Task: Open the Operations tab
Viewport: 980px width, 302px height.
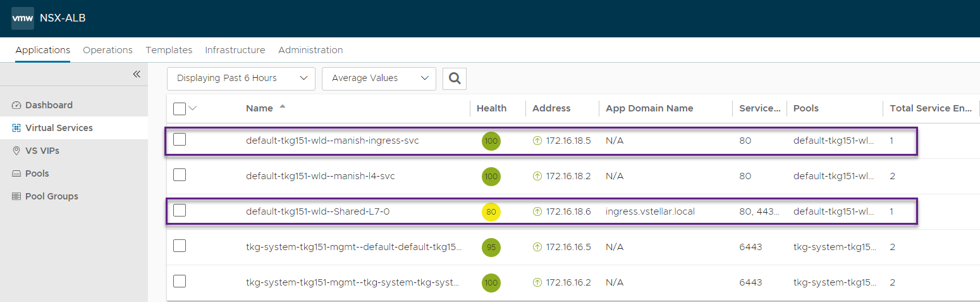Action: point(107,50)
